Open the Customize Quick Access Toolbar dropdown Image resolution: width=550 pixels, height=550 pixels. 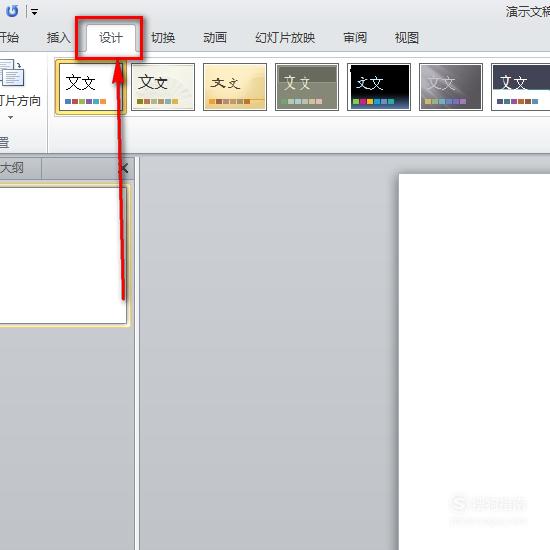(x=34, y=12)
